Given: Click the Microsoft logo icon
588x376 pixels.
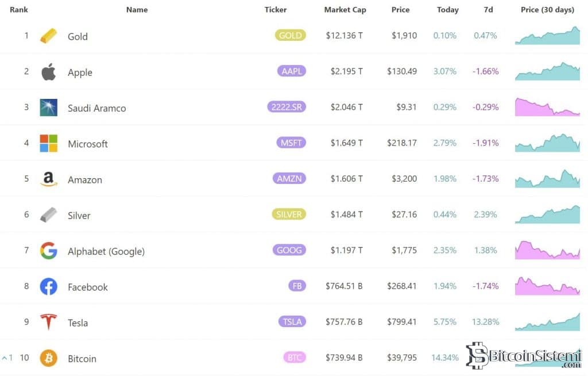Looking at the screenshot, I should pos(49,144).
